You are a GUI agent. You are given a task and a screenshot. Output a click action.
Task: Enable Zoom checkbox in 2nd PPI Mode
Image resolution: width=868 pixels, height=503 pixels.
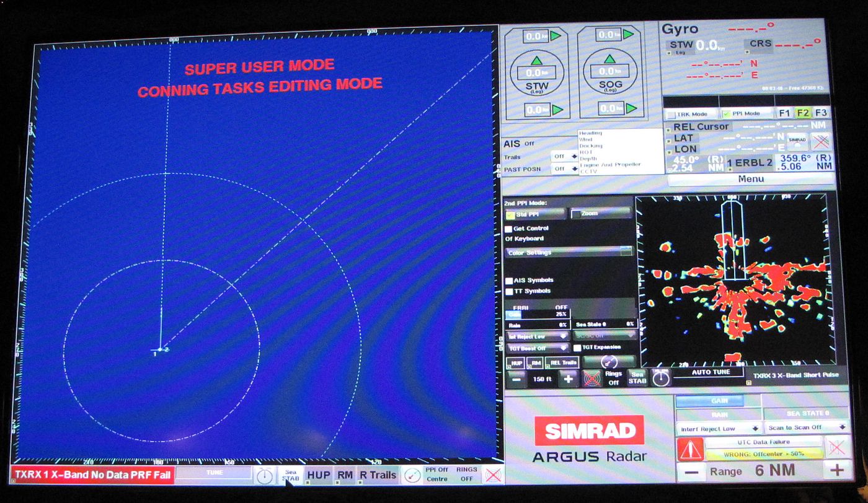pos(577,214)
